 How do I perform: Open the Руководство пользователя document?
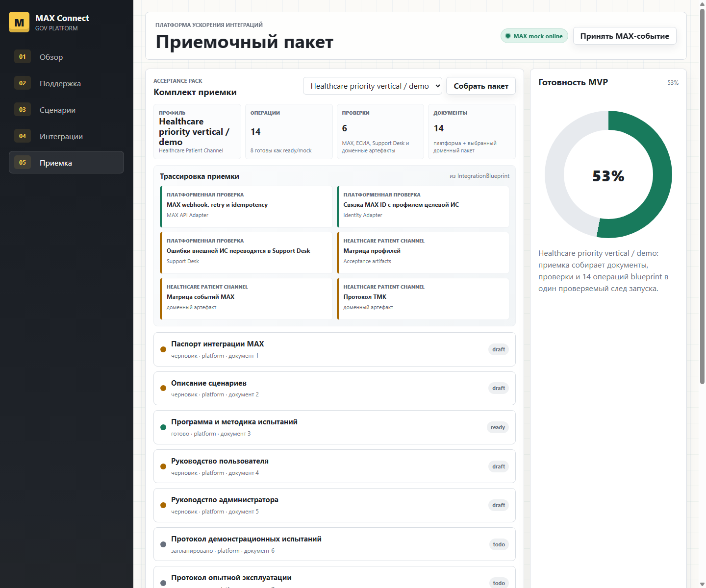(334, 466)
